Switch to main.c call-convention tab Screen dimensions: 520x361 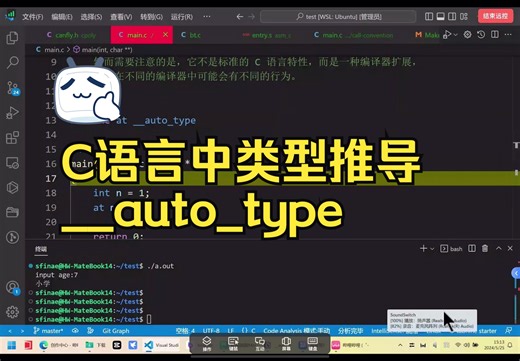pos(354,35)
